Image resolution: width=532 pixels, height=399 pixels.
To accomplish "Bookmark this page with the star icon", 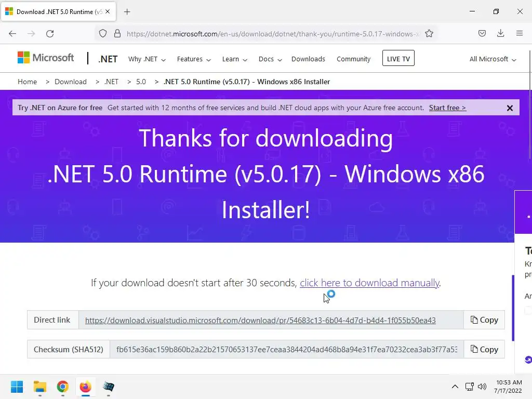I will click(429, 34).
